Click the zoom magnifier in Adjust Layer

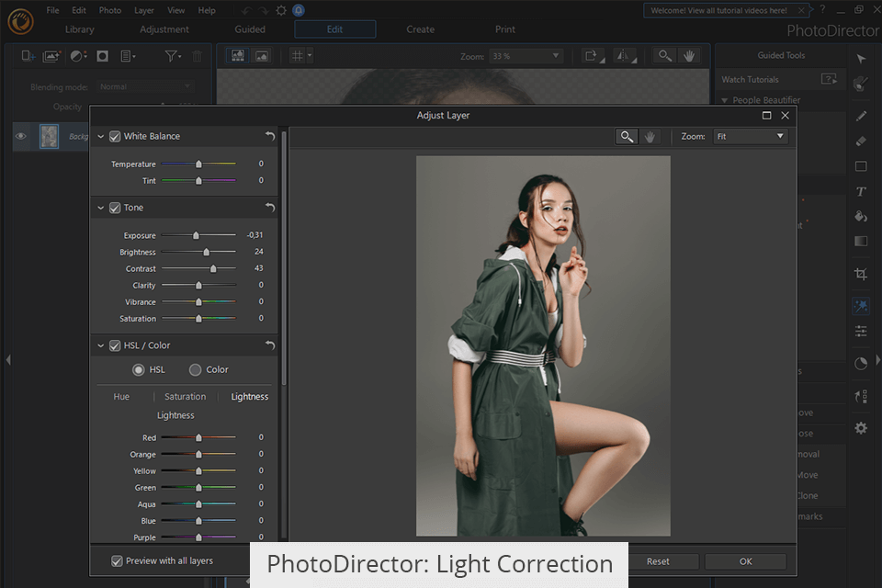point(627,136)
